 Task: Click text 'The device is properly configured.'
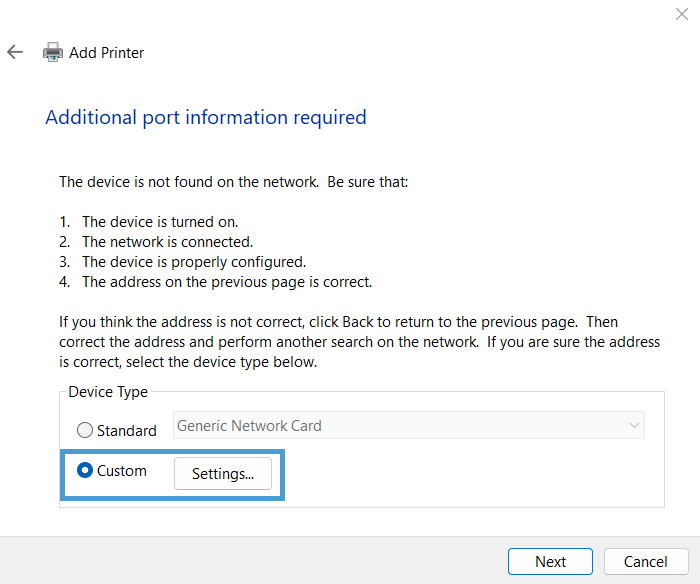coord(194,262)
